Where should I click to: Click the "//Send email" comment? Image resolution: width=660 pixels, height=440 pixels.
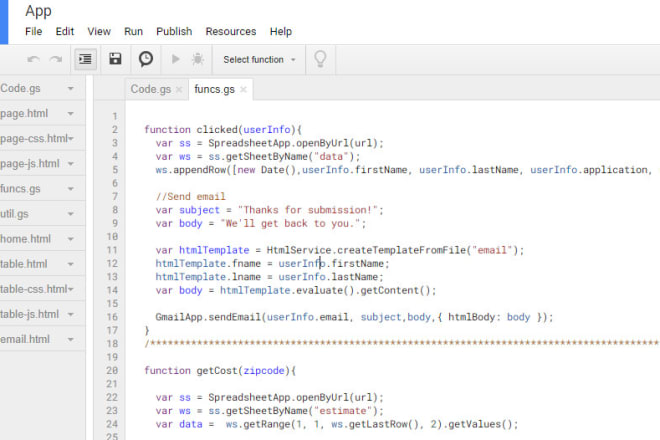coord(190,197)
